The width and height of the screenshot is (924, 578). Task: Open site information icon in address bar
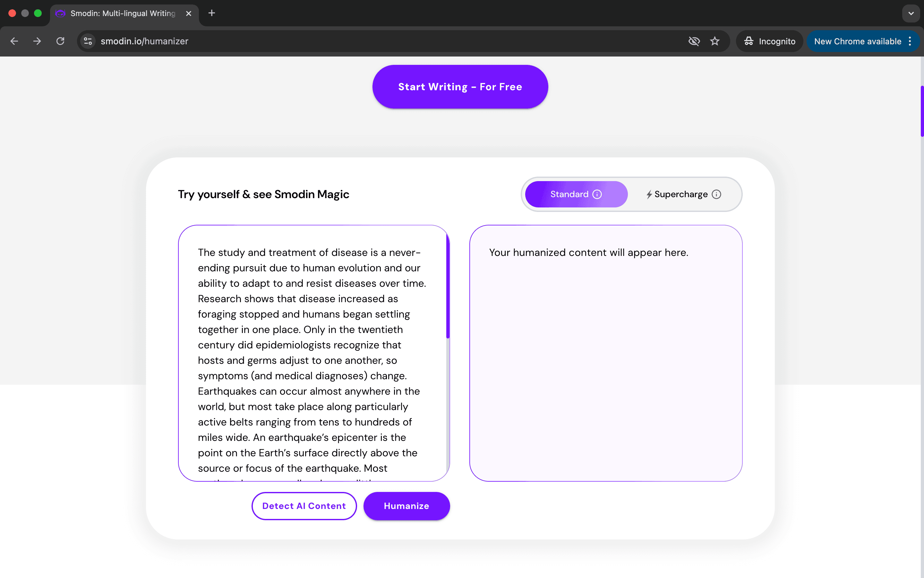(x=88, y=41)
